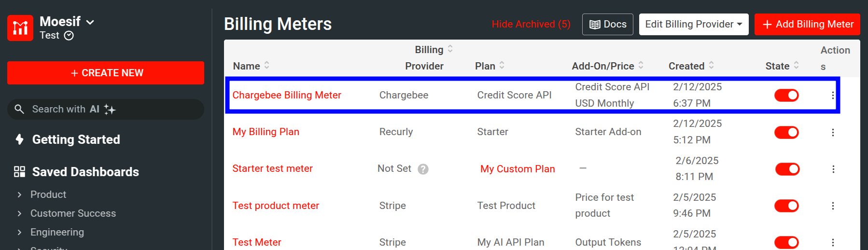The image size is (868, 250).
Task: Switch off Starter test meter state
Action: 787,169
